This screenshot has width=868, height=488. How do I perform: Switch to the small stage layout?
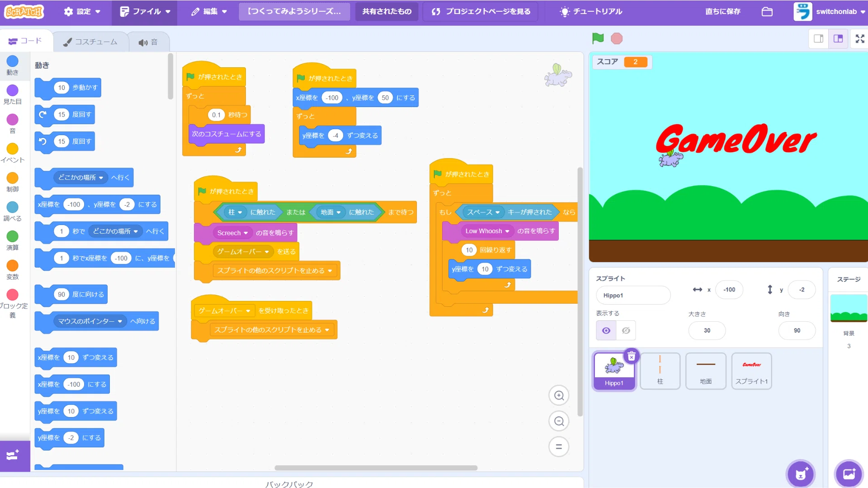coord(819,39)
